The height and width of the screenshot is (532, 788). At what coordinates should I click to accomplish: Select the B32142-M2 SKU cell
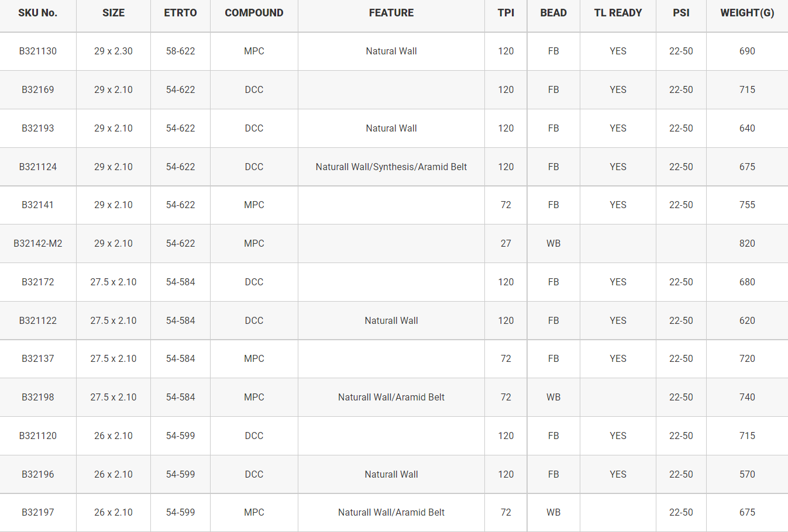38,243
